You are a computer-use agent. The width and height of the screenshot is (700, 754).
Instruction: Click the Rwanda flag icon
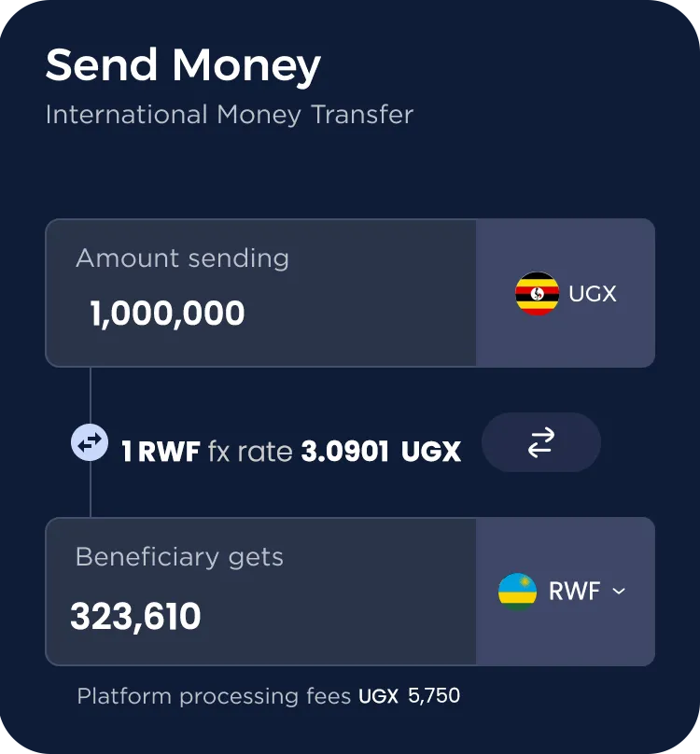click(517, 592)
